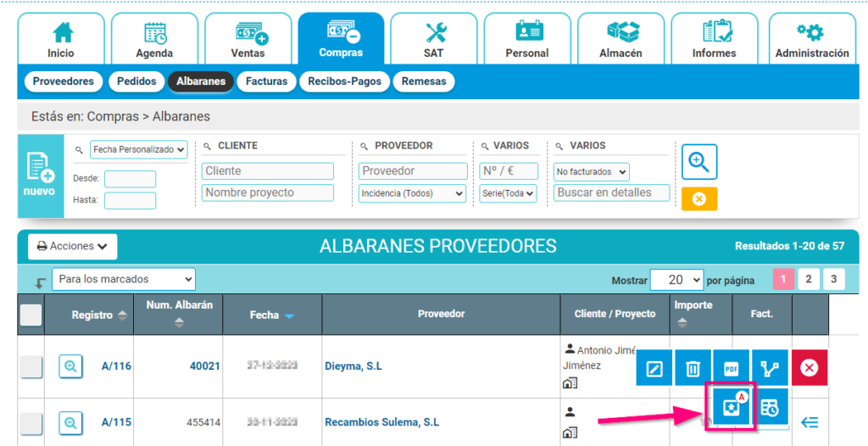Click the project building icon in A/116
Viewport: 868px width, 446px height.
coord(570,383)
